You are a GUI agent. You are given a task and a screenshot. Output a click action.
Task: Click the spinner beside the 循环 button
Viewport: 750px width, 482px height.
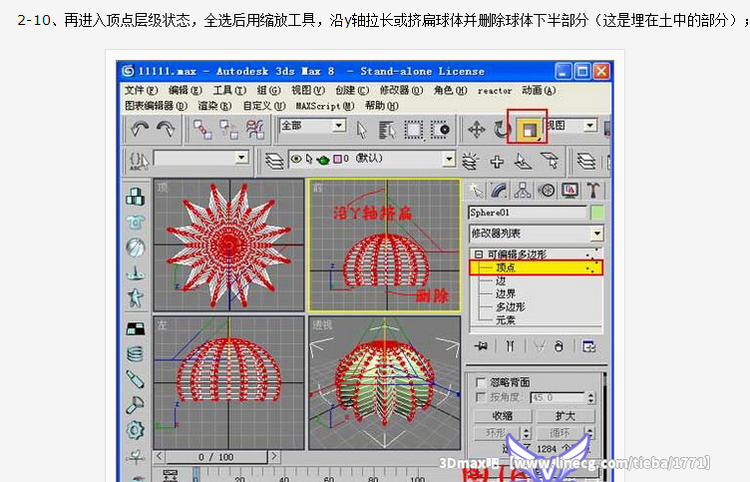[x=590, y=433]
